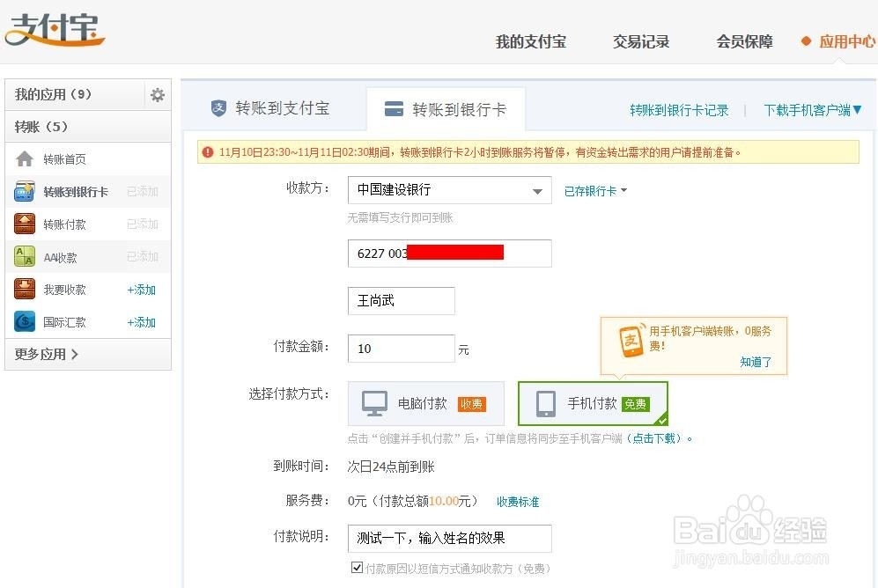This screenshot has width=878, height=588.
Task: Expand 下载手机客户端 dropdown
Action: tap(813, 110)
